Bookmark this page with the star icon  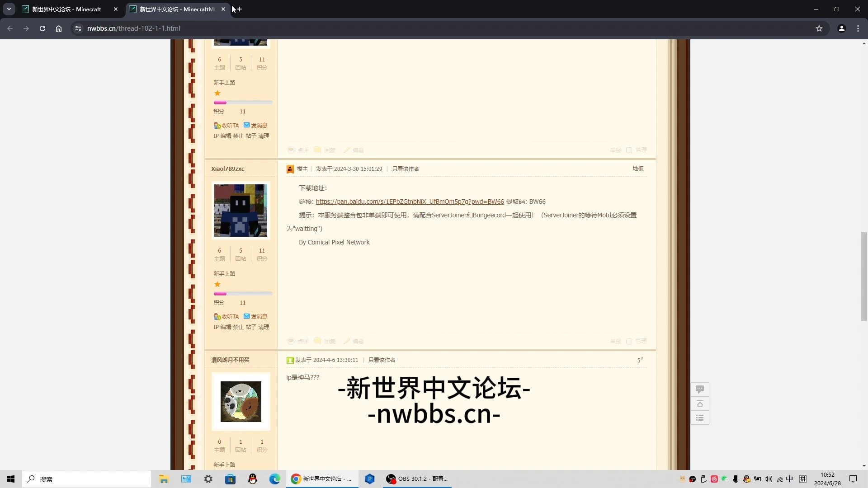(x=819, y=28)
